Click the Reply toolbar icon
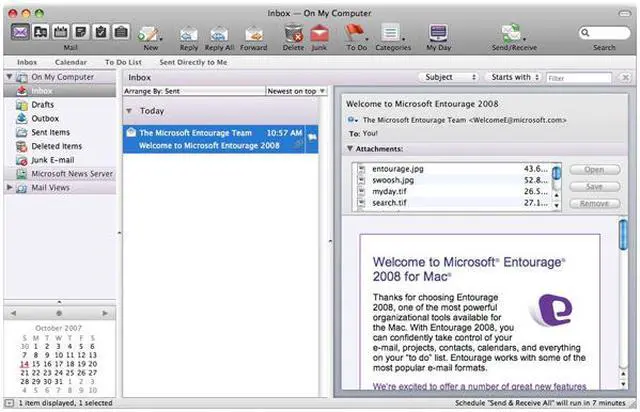 point(189,34)
